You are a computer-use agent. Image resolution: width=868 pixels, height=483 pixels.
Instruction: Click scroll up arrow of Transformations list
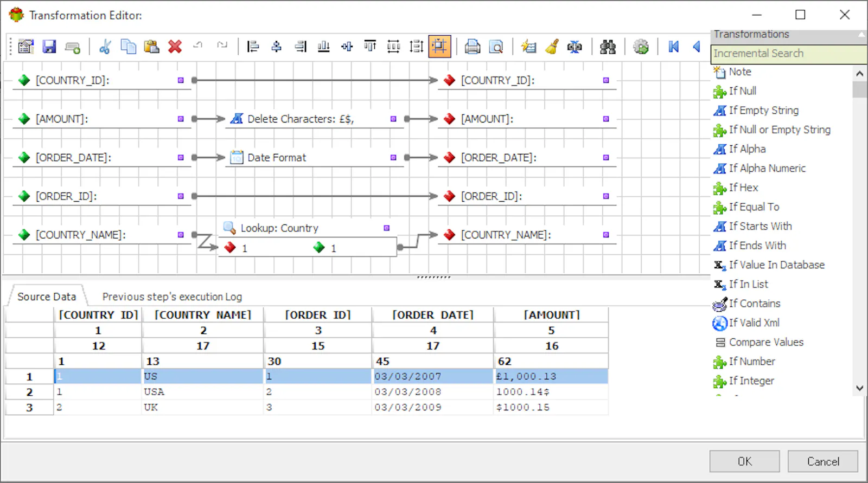(859, 73)
